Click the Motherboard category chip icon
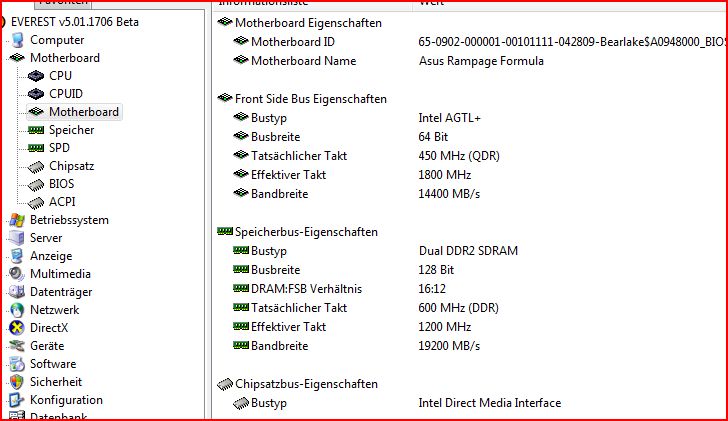 pos(17,58)
